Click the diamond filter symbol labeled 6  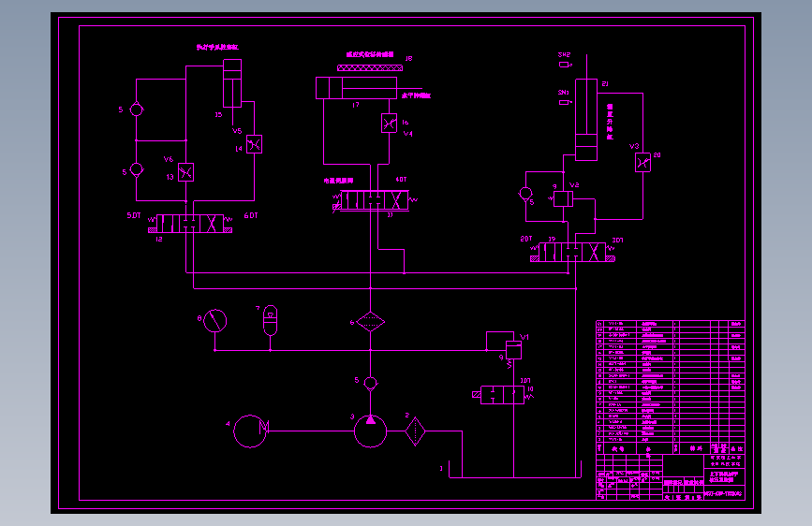tap(370, 322)
